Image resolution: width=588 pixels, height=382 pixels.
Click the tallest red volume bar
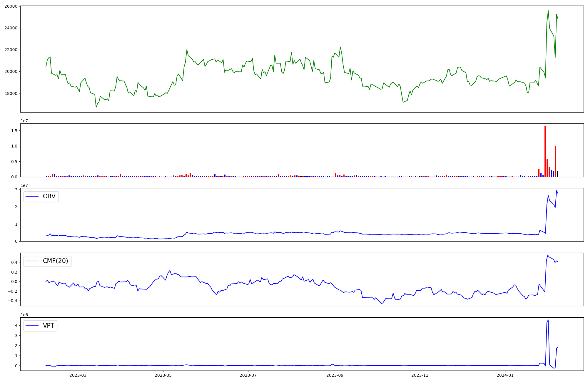[x=545, y=151]
